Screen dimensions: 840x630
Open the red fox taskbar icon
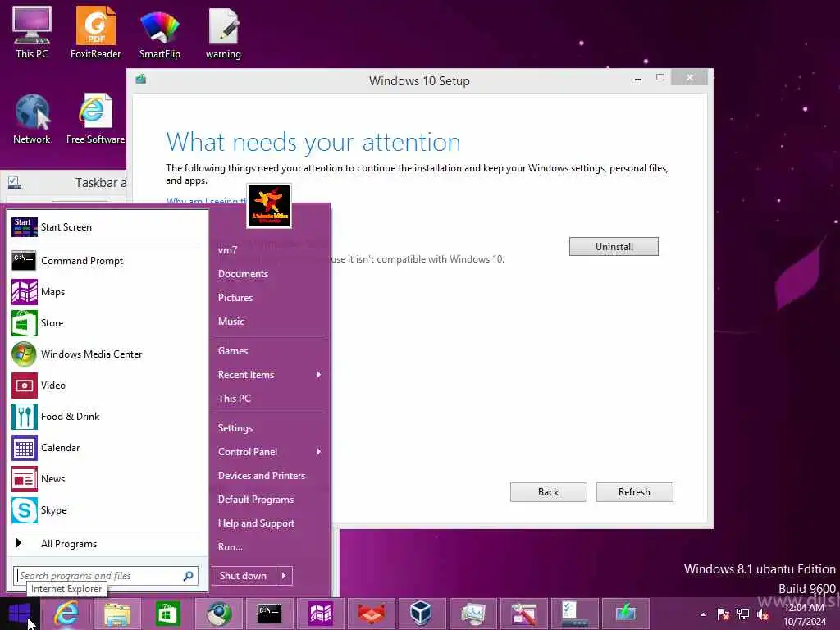tap(372, 614)
